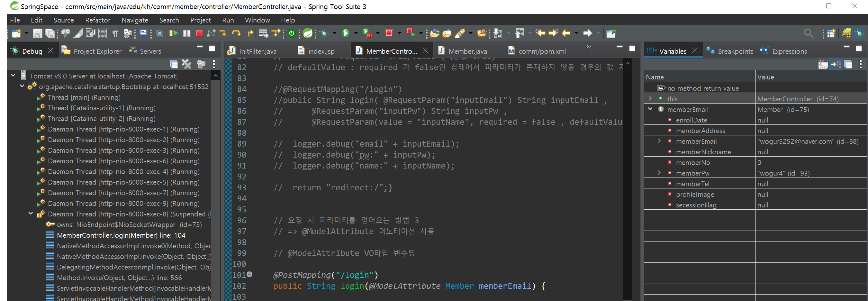Collapse the memberEmail variable node
The width and height of the screenshot is (868, 301).
pyautogui.click(x=650, y=109)
